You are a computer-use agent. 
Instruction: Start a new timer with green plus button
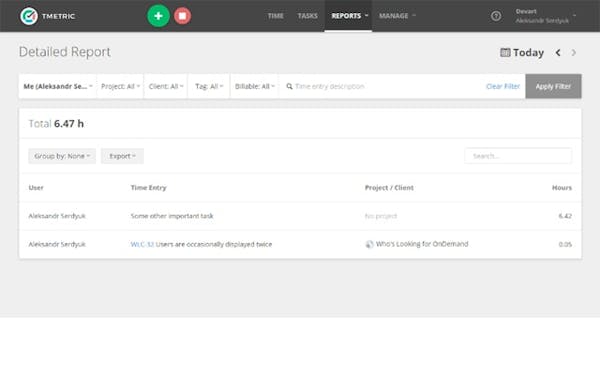coord(158,16)
